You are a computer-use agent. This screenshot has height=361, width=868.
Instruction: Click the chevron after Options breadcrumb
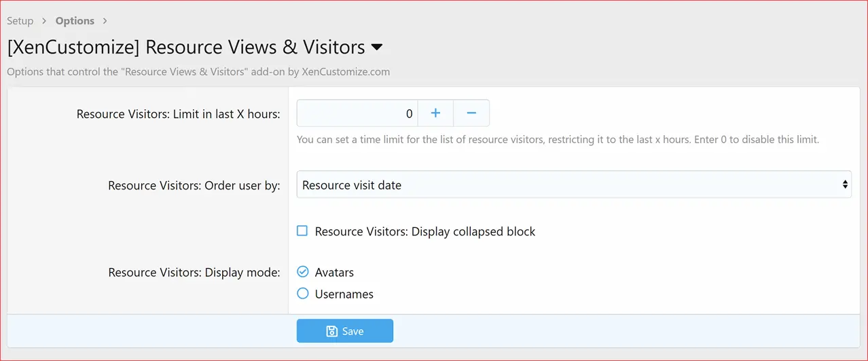(105, 21)
